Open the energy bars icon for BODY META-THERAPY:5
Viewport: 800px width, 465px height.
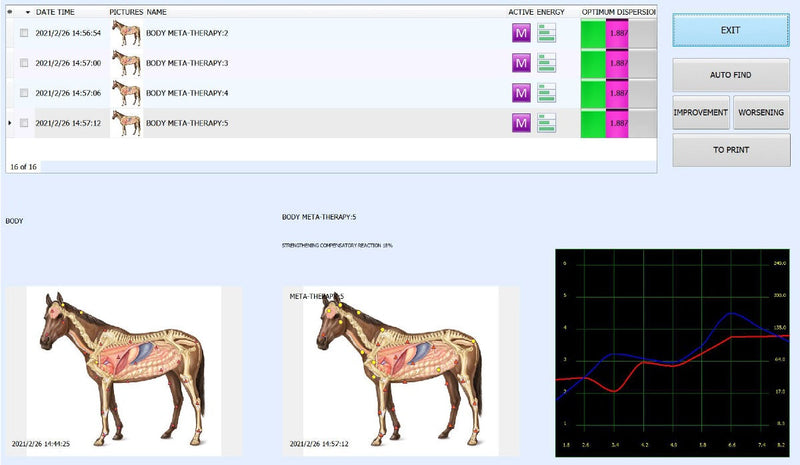click(x=546, y=123)
